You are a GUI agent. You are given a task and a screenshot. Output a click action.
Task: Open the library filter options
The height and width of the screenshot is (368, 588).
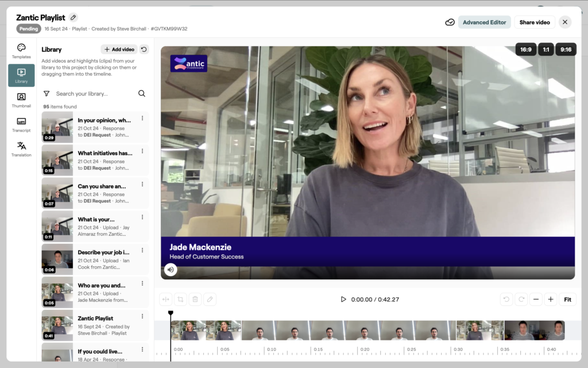coord(47,94)
